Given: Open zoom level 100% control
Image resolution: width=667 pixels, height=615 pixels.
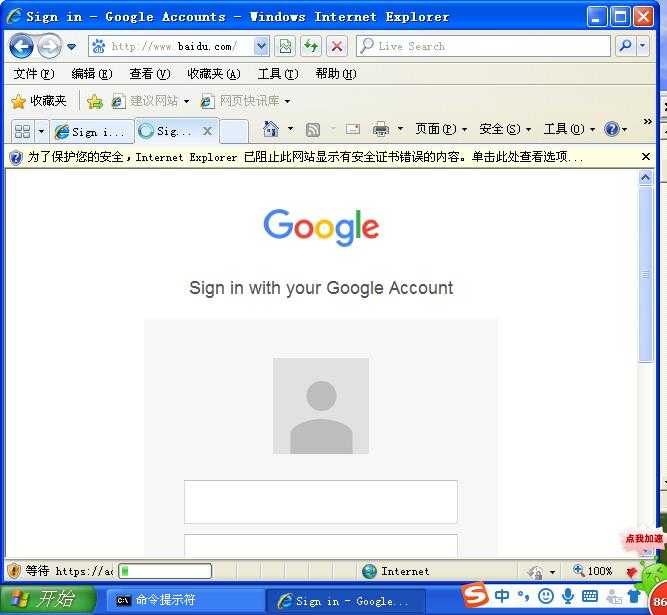Looking at the screenshot, I should (592, 571).
